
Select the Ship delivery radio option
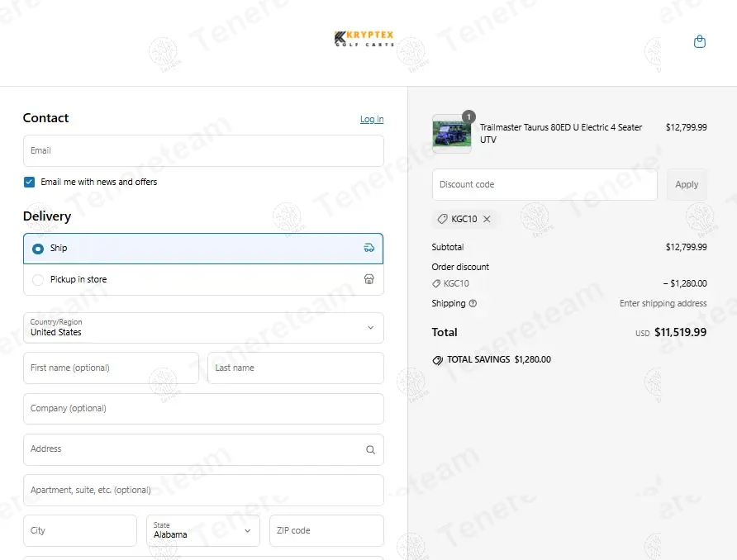tap(38, 249)
